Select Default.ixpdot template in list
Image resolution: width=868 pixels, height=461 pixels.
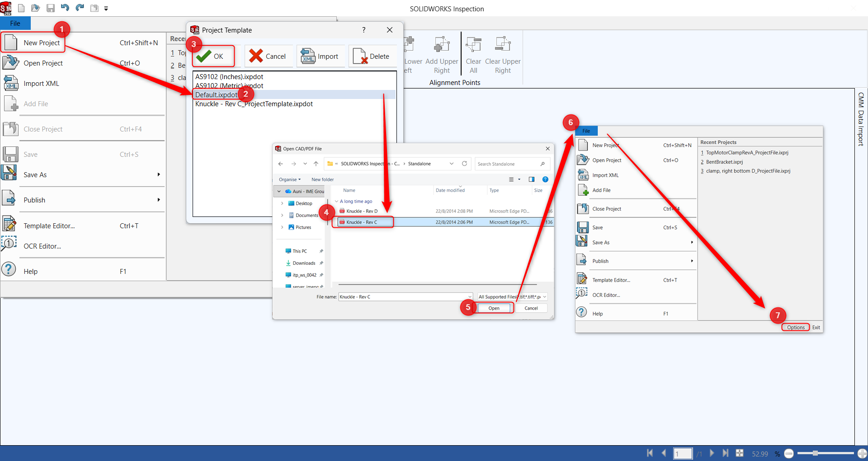(216, 95)
